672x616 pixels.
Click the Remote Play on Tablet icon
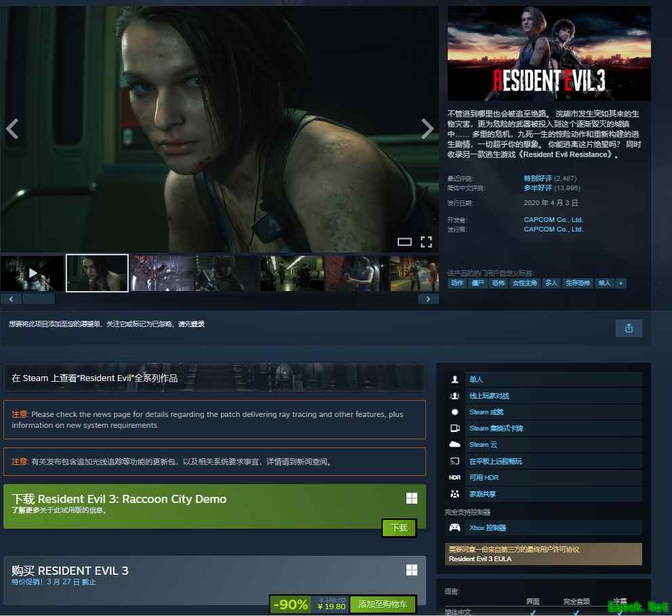pos(455,461)
